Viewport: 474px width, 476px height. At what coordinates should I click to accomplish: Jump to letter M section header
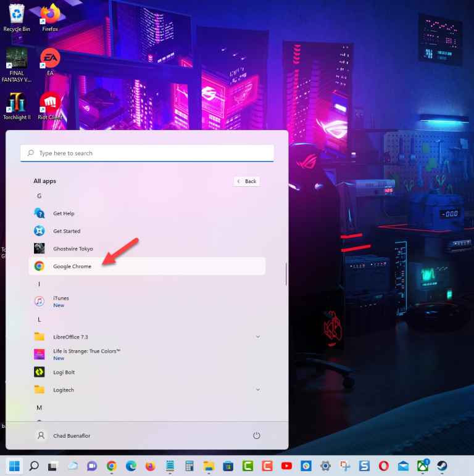click(x=39, y=408)
